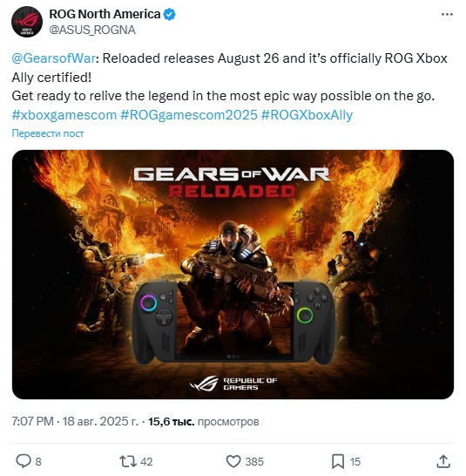Click the 385 likes count
This screenshot has width=466, height=476.
click(254, 462)
